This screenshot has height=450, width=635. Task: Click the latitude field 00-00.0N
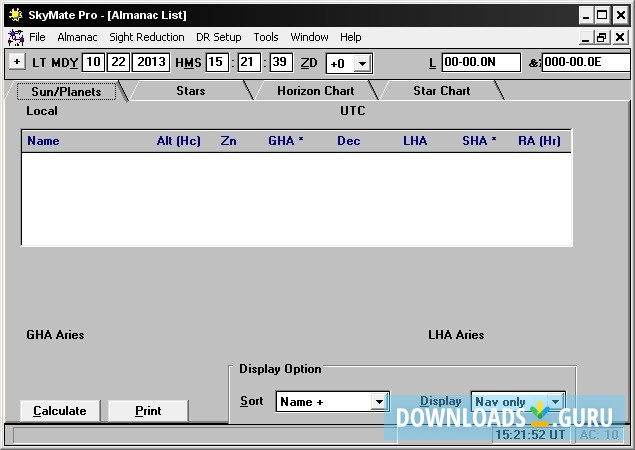click(x=481, y=62)
